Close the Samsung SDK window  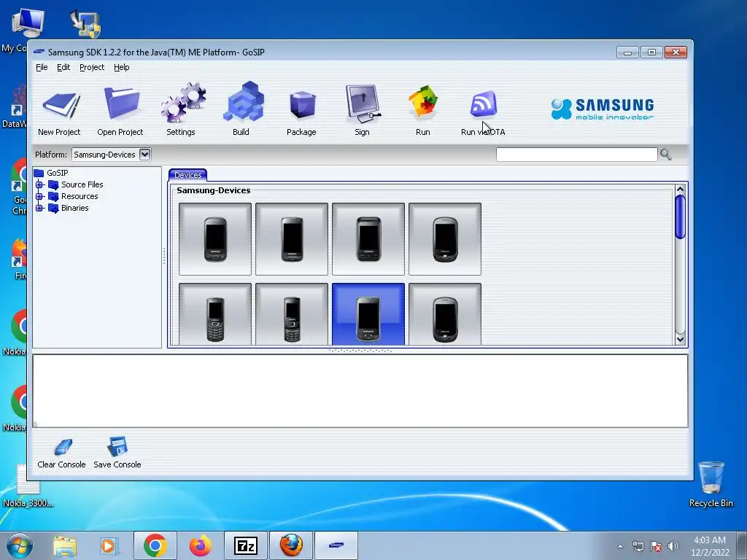click(676, 52)
